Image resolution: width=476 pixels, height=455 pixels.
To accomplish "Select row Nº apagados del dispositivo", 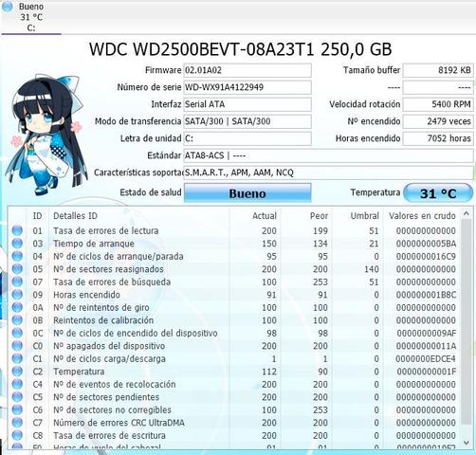I will pyautogui.click(x=234, y=346).
